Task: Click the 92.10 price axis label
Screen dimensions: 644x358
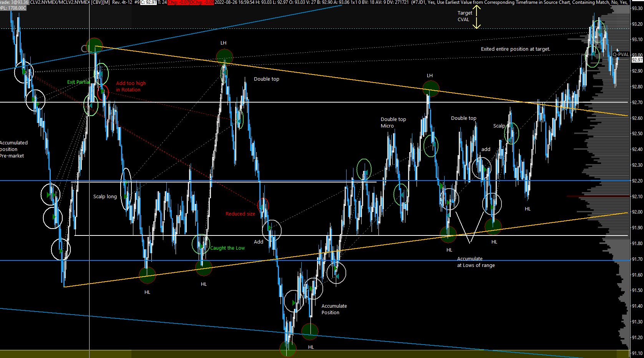Action: tap(637, 197)
